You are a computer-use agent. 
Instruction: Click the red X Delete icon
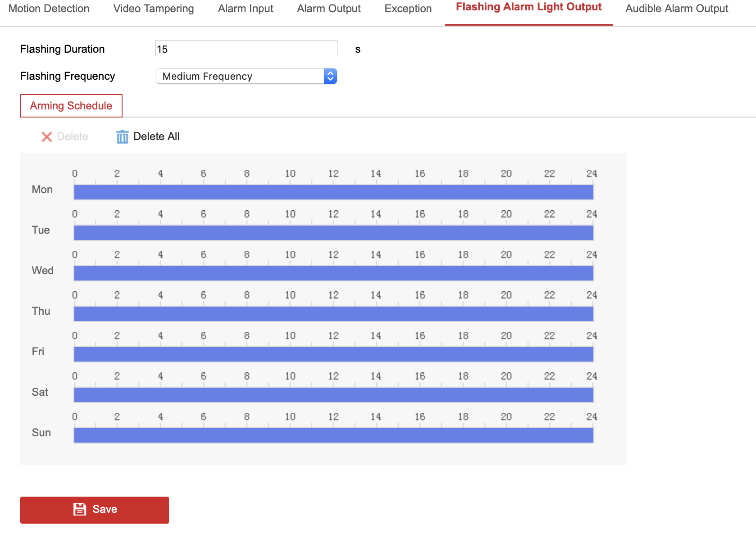(47, 137)
